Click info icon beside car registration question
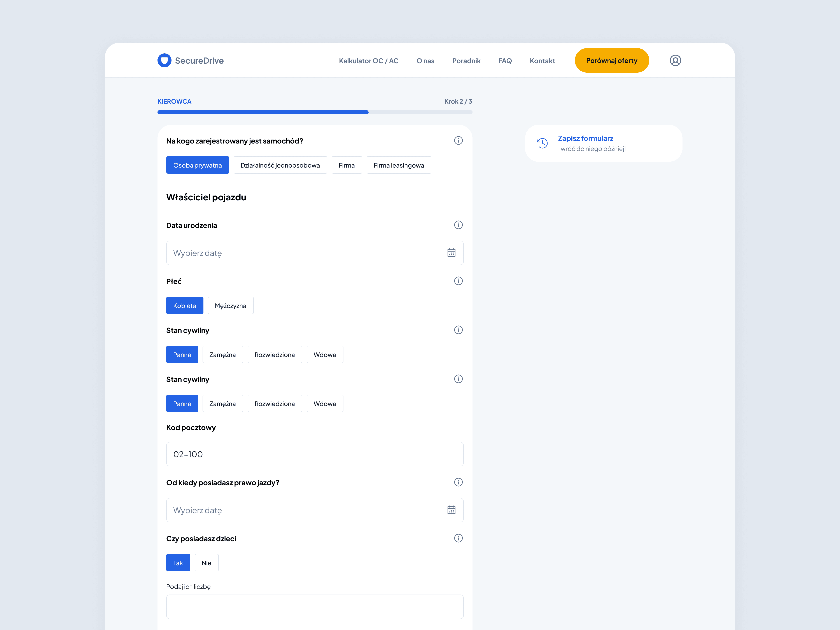The width and height of the screenshot is (840, 630). (x=458, y=140)
